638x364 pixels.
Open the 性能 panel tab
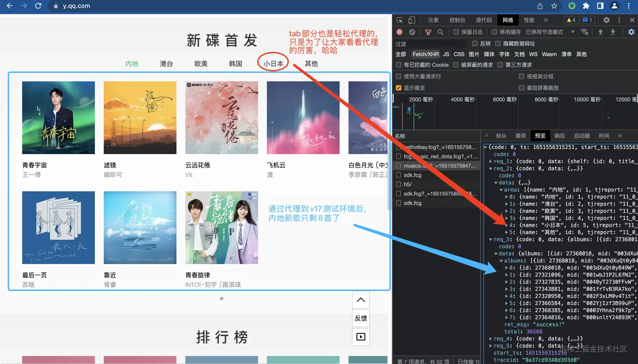(529, 20)
